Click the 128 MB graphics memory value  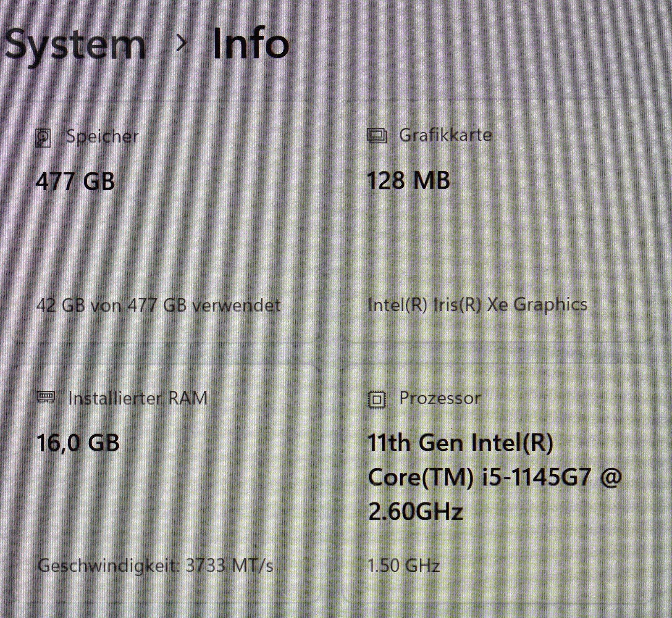[x=408, y=181]
